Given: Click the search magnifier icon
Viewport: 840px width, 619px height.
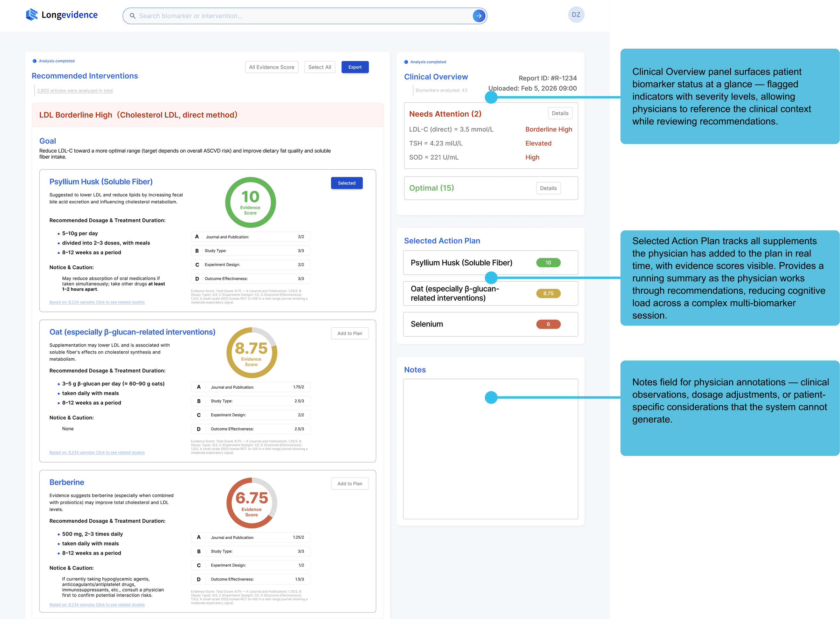Looking at the screenshot, I should click(x=132, y=16).
